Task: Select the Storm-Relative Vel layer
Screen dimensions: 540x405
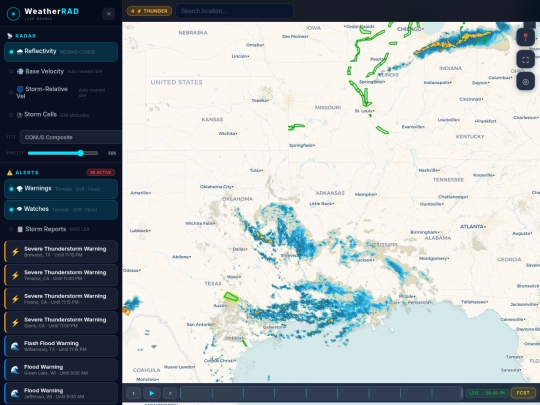Action: coord(61,92)
